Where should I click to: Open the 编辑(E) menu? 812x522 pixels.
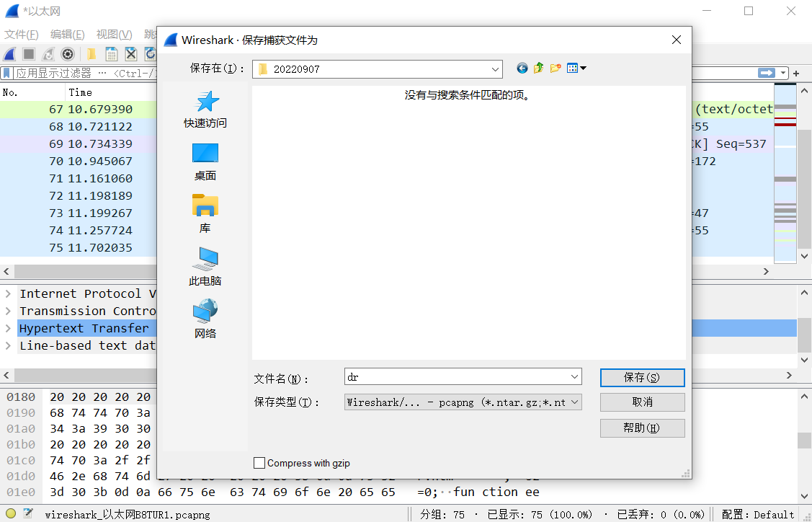click(67, 34)
